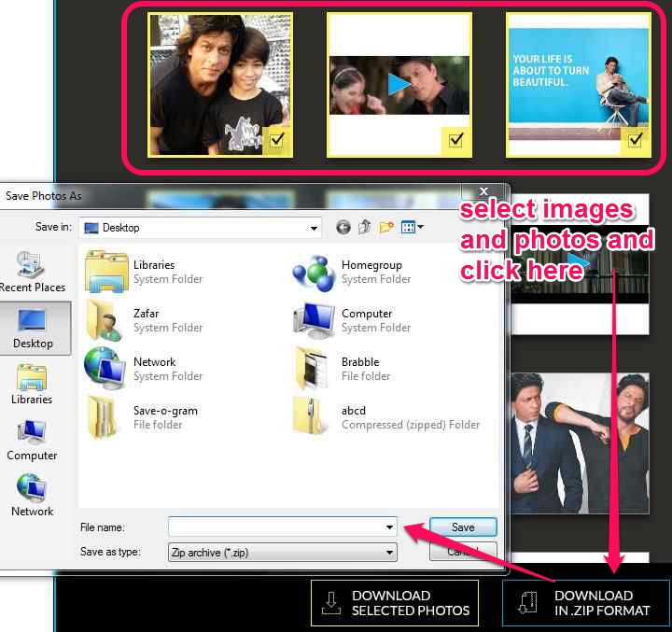Select Computer in the places sidebar
The height and width of the screenshot is (632, 672).
click(x=32, y=441)
